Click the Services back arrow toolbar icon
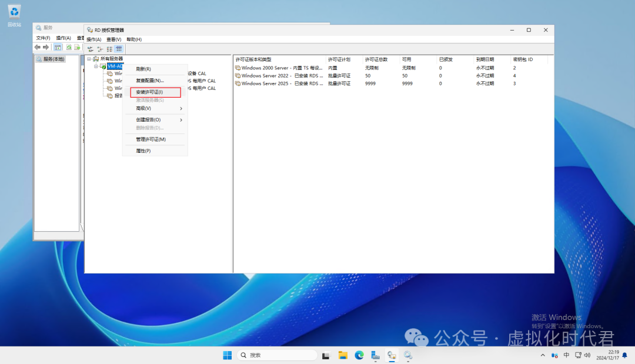 [38, 47]
